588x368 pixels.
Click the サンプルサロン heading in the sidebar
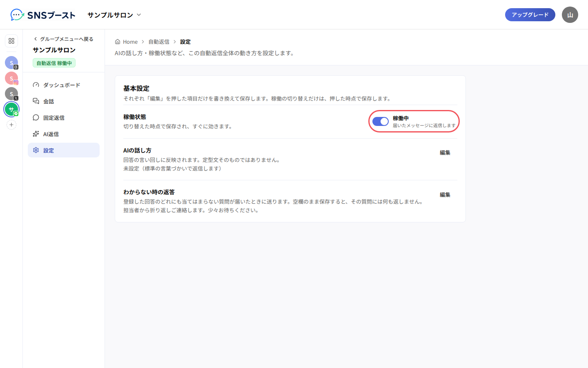click(x=54, y=50)
